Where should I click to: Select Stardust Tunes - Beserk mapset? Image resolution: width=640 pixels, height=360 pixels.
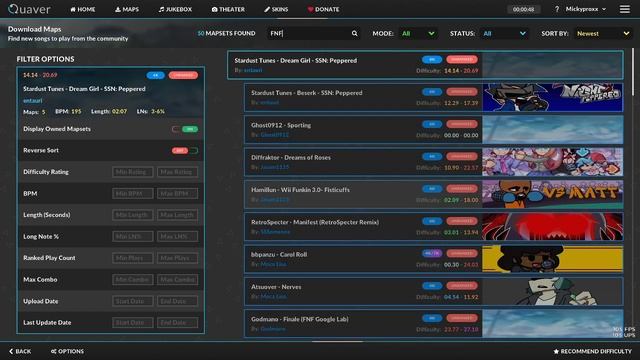point(433,98)
